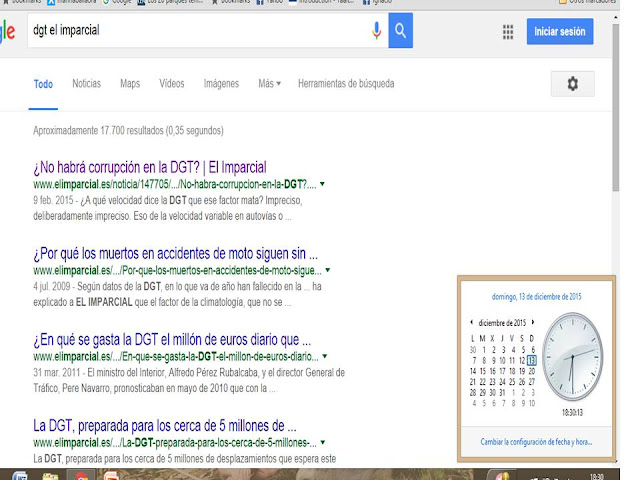Screen dimensions: 640x480
Task: Click the page vertical scrollbar thumb
Action: [x=616, y=107]
